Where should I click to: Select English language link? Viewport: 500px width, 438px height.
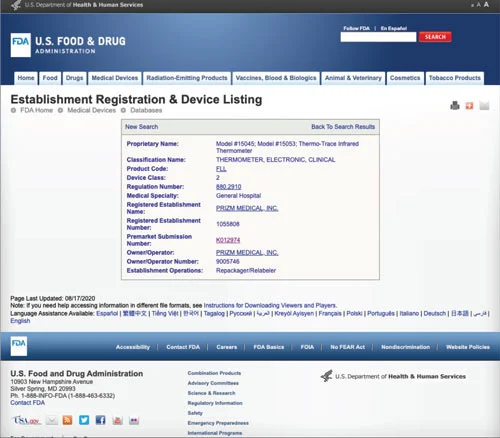pos(20,321)
